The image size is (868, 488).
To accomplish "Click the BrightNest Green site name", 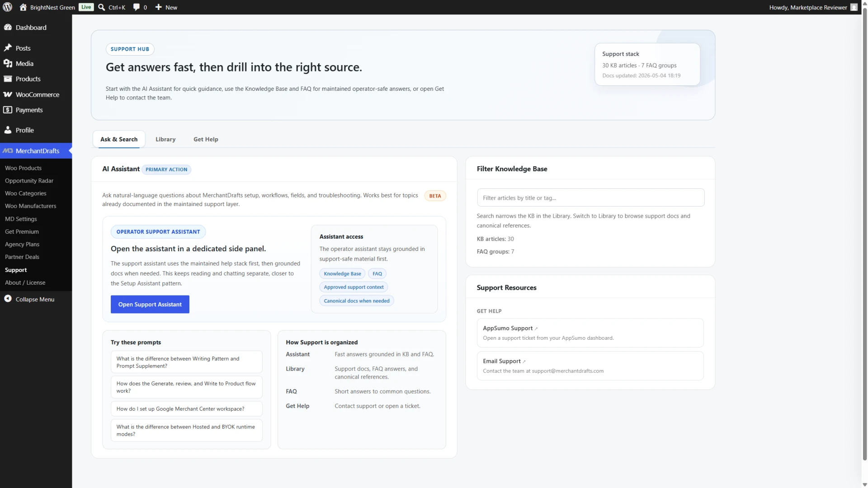I will pos(52,7).
